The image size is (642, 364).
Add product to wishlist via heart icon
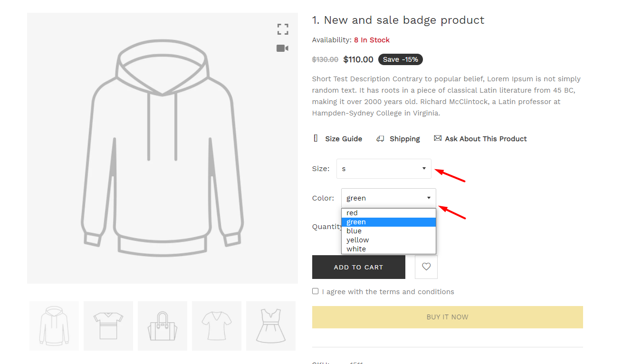click(426, 267)
